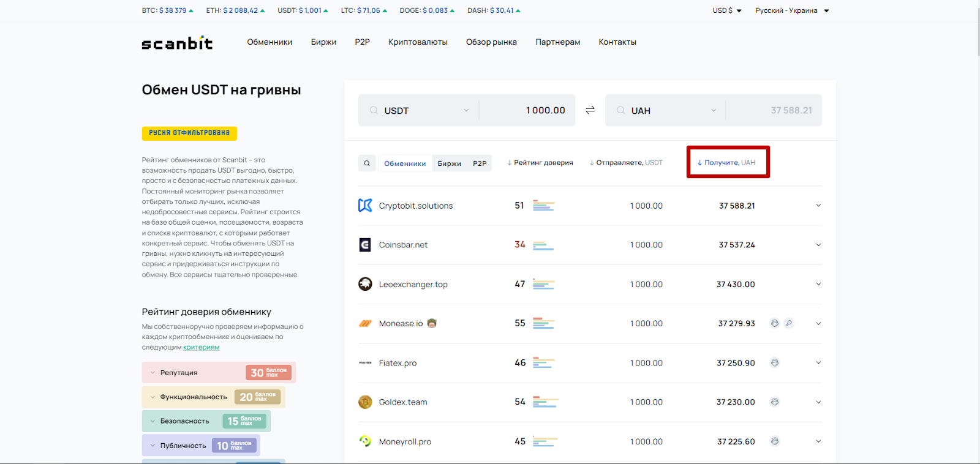Select the P2P filter tab
This screenshot has width=980, height=464.
point(480,163)
